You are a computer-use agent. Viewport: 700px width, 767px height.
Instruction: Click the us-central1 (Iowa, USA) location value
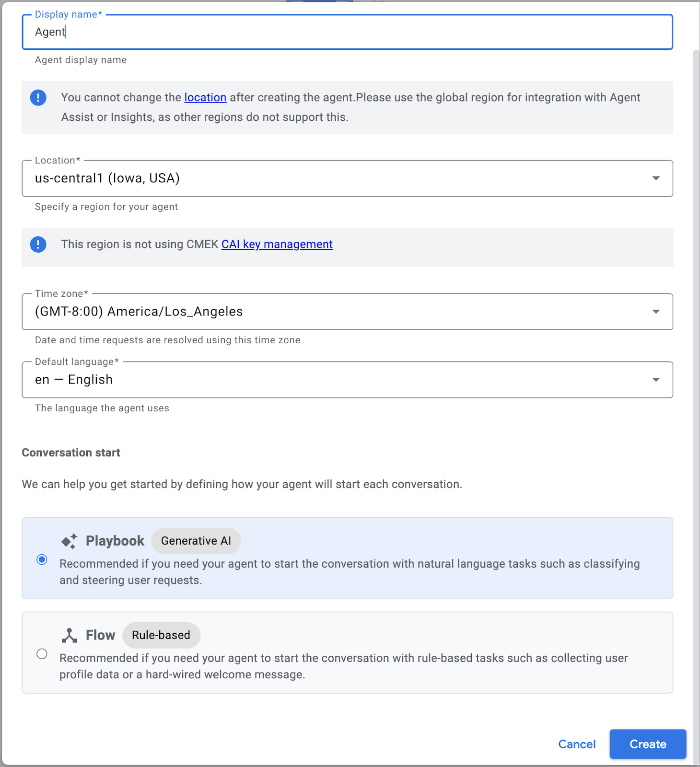coord(107,178)
